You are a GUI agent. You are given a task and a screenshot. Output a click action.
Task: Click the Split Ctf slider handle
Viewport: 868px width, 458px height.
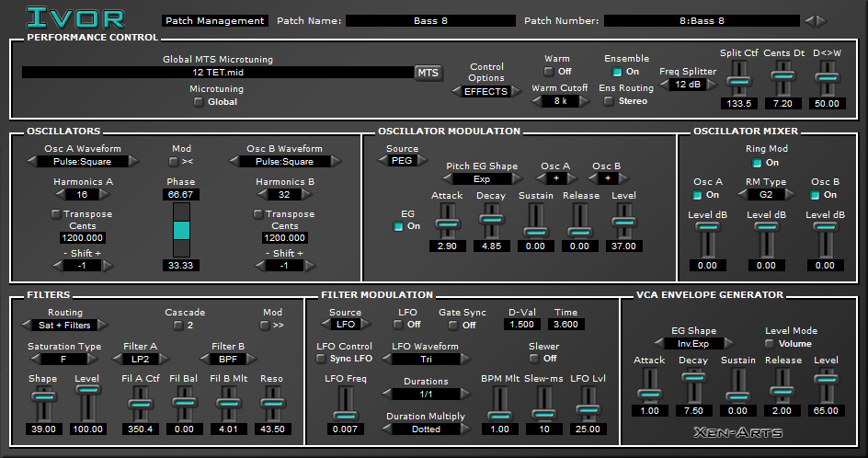(738, 80)
